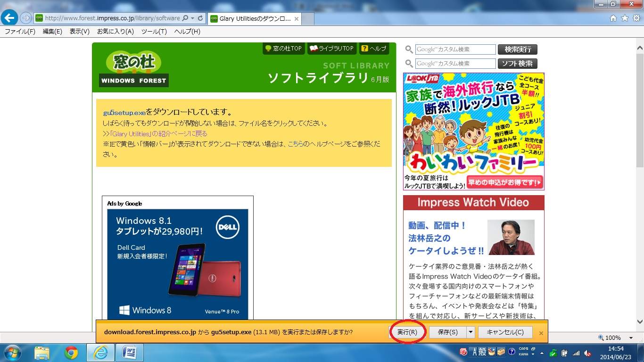Open the IME tools toolbox icon
Screen dimensions: 644x362
[x=501, y=352]
